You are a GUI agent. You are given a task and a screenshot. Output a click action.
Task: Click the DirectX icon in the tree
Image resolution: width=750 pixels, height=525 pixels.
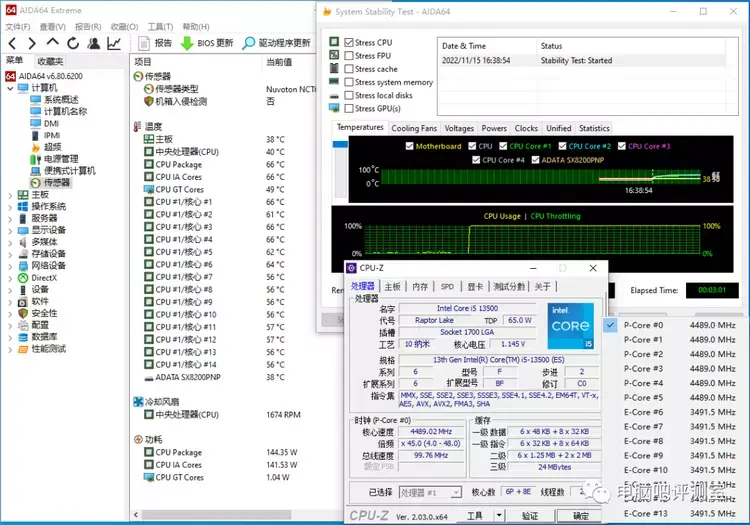point(23,278)
